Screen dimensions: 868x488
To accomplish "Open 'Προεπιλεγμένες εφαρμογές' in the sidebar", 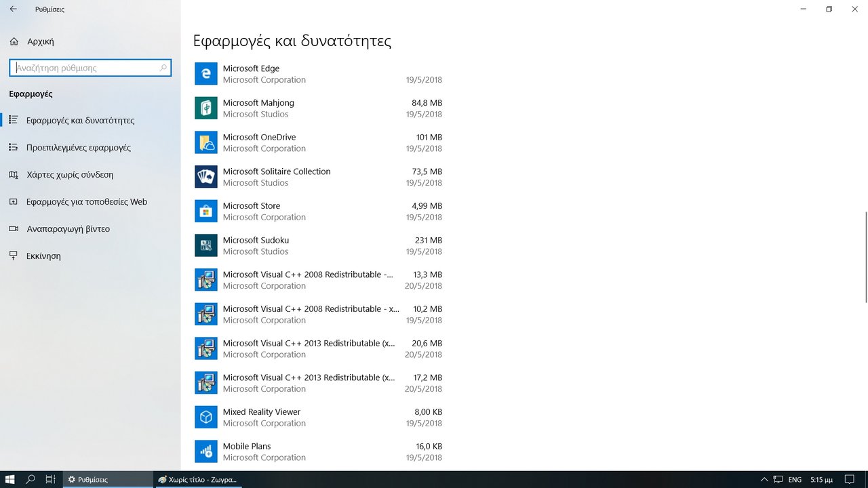I will [91, 147].
